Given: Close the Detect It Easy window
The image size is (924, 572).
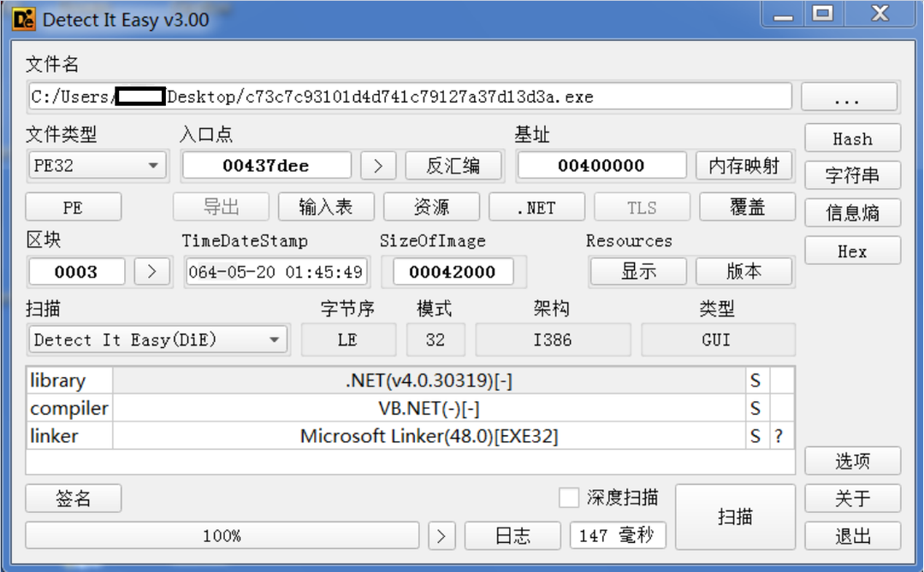Looking at the screenshot, I should coord(880,15).
